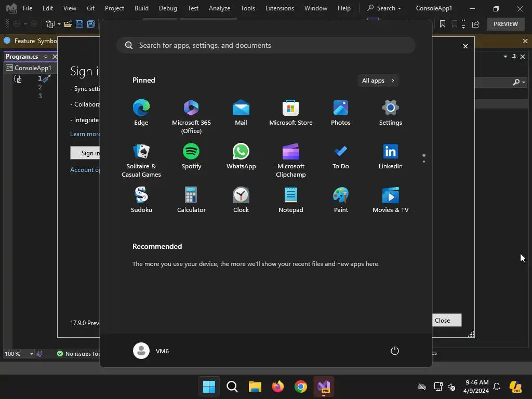Click the Start menu power button
Viewport: 532px width, 399px height.
pyautogui.click(x=395, y=351)
